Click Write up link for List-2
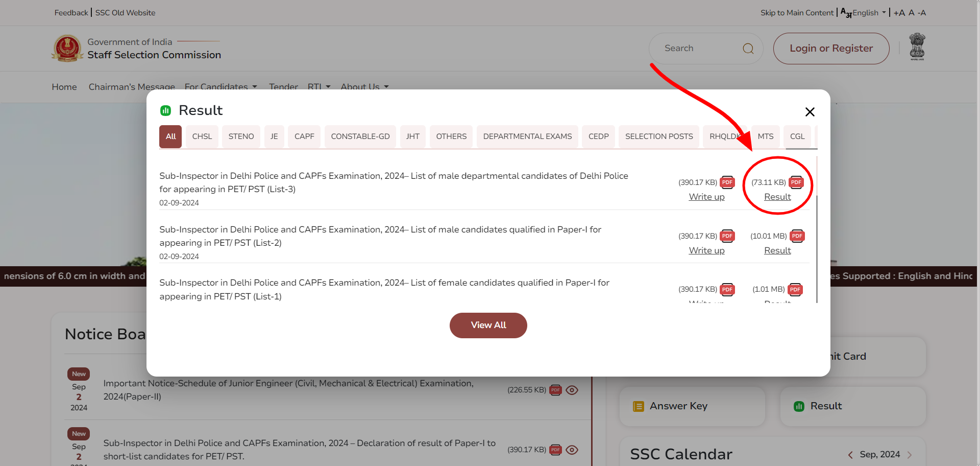 tap(707, 251)
